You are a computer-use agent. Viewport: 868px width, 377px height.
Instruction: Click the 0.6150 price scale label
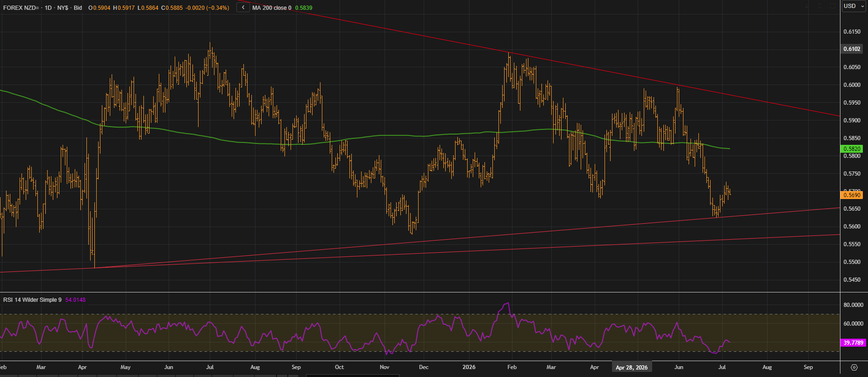click(852, 32)
